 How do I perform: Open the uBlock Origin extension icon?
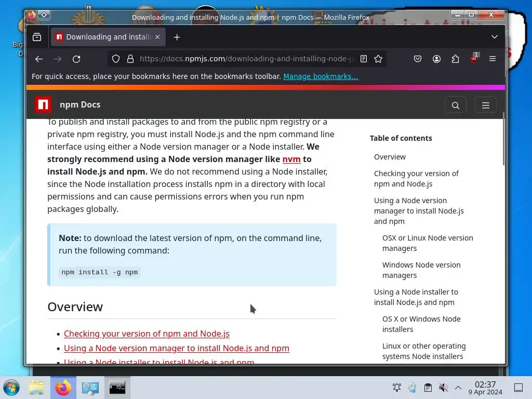click(x=474, y=58)
